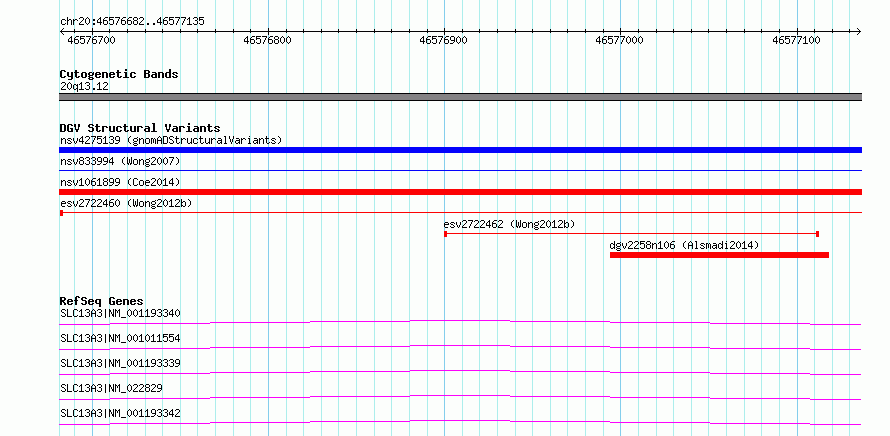Open the RefSeq Genes track title
Viewport: 890px width, 436px height.
(102, 301)
